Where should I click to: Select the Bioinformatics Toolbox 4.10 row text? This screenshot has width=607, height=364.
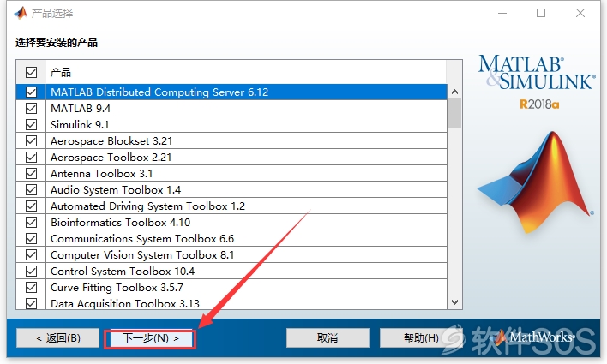[120, 222]
